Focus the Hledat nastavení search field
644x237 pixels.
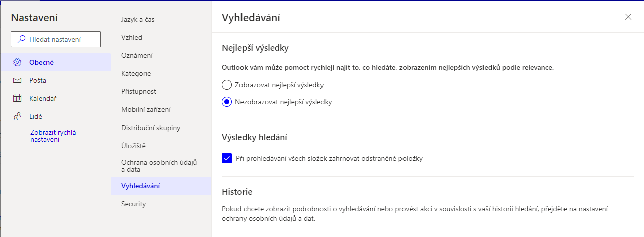[x=55, y=39]
